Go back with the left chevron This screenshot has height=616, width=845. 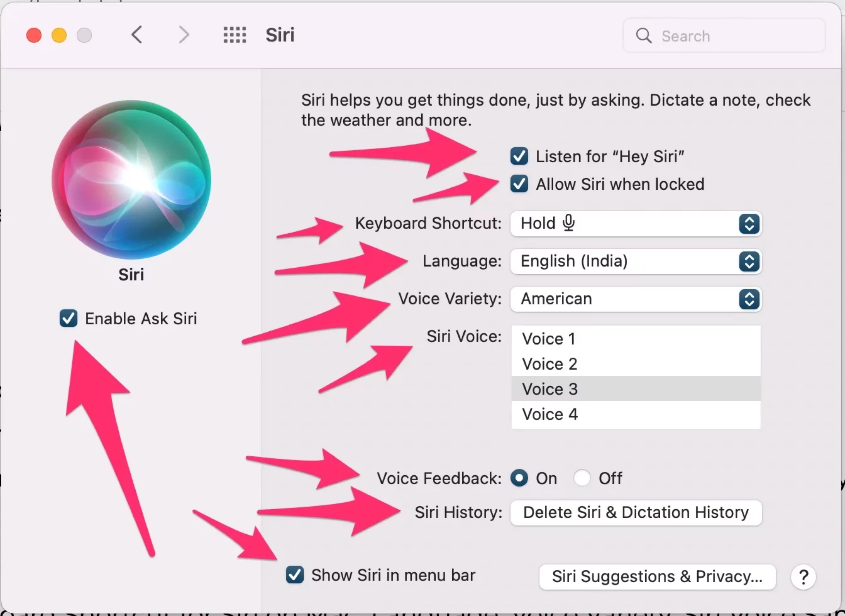[137, 35]
